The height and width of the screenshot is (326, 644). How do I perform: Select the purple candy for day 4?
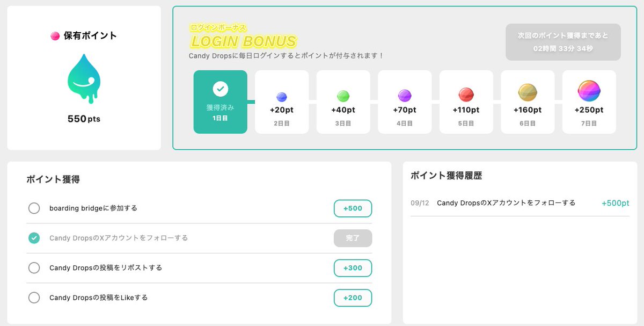tap(405, 96)
